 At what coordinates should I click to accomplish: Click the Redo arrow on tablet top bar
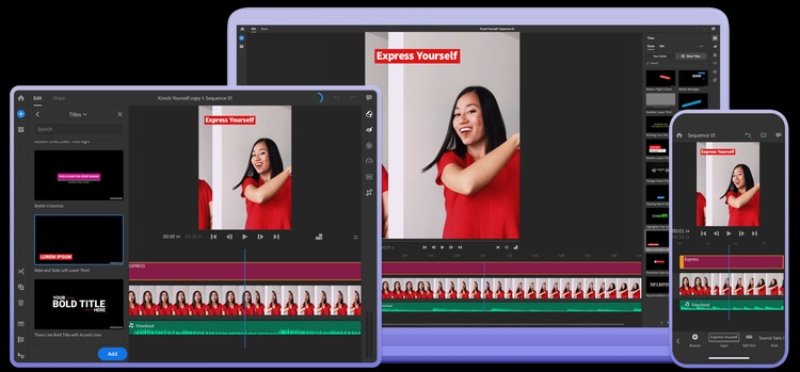pos(353,98)
